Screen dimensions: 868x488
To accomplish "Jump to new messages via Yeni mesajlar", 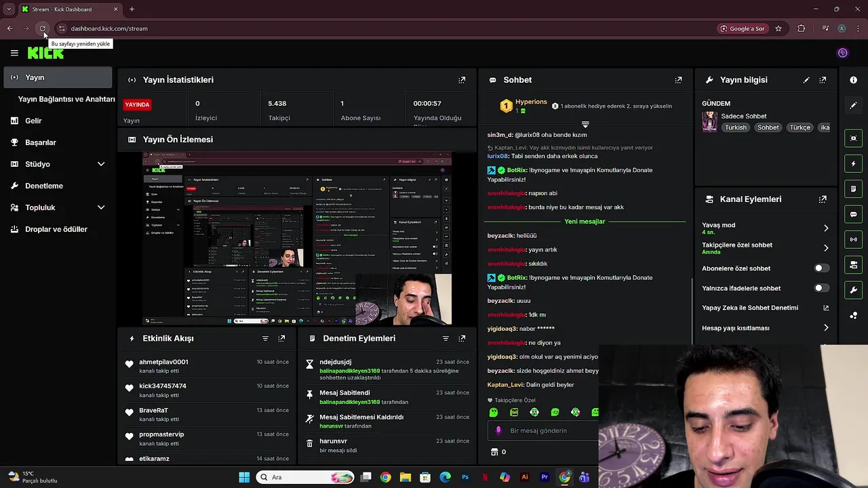I will coord(585,222).
